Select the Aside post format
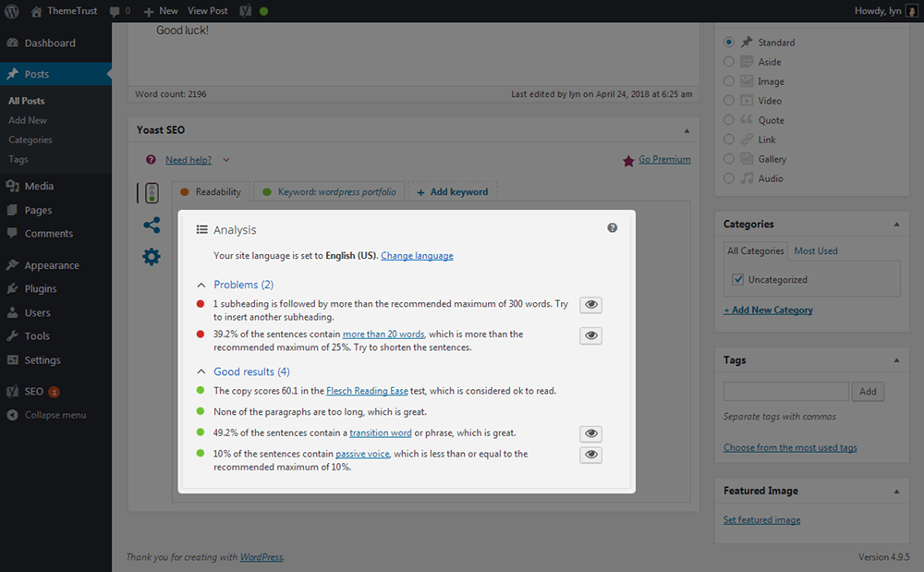The height and width of the screenshot is (572, 924). [730, 62]
